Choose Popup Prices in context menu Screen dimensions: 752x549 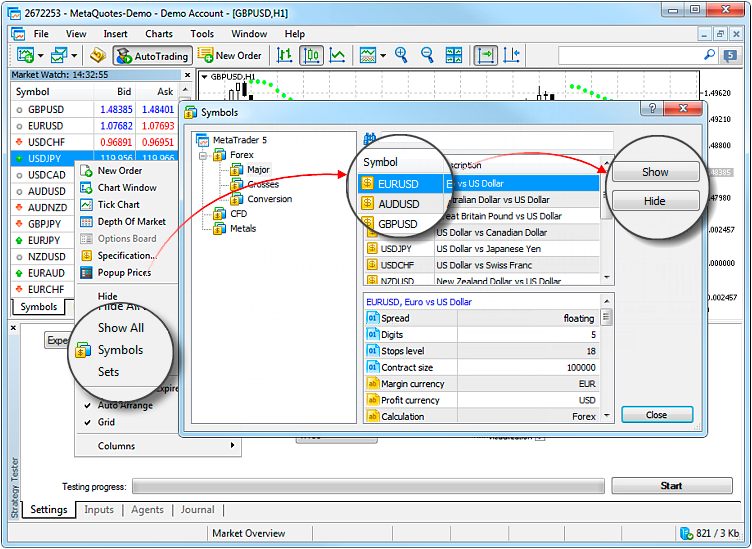[x=124, y=273]
